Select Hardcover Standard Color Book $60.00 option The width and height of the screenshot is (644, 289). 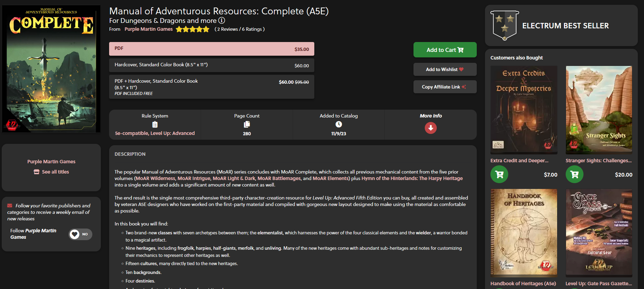click(212, 65)
